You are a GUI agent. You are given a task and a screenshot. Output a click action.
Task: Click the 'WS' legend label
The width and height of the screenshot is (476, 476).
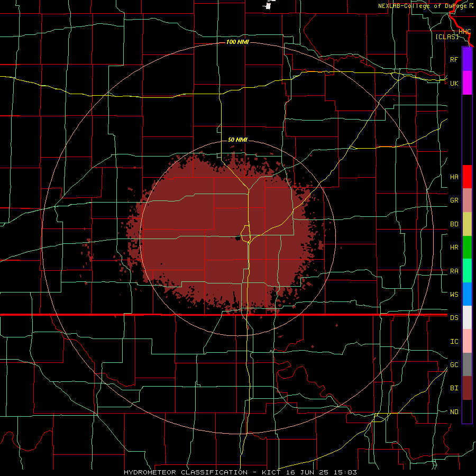[454, 294]
